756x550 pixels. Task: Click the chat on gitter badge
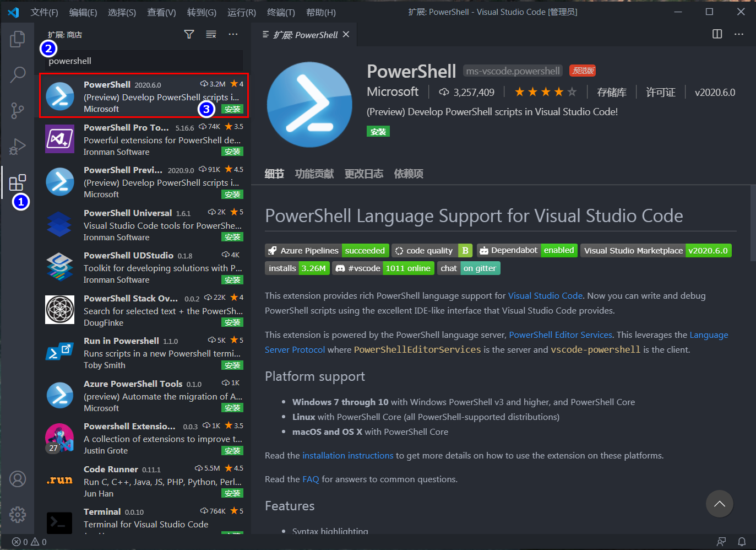(x=469, y=268)
